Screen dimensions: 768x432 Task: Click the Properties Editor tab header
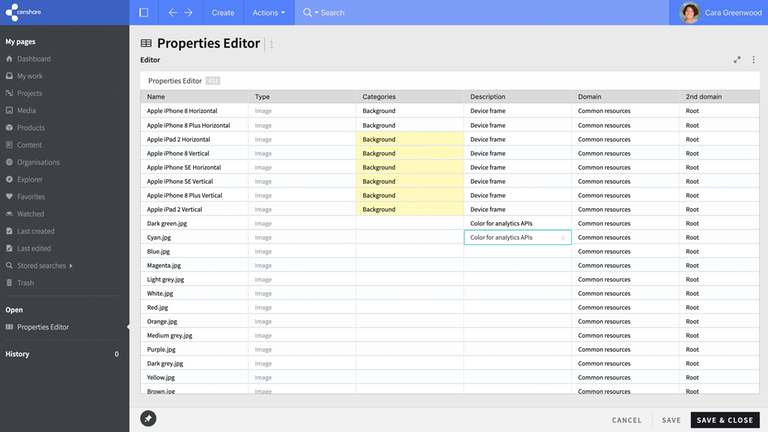[175, 81]
